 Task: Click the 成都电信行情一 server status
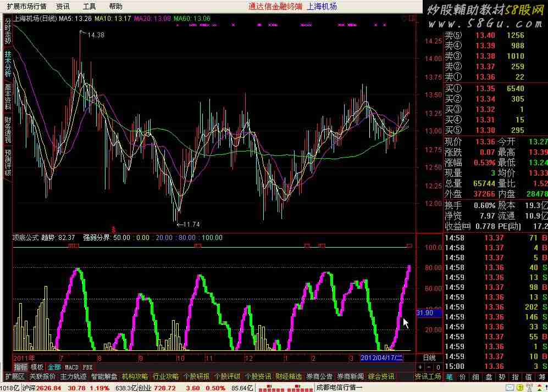339,388
